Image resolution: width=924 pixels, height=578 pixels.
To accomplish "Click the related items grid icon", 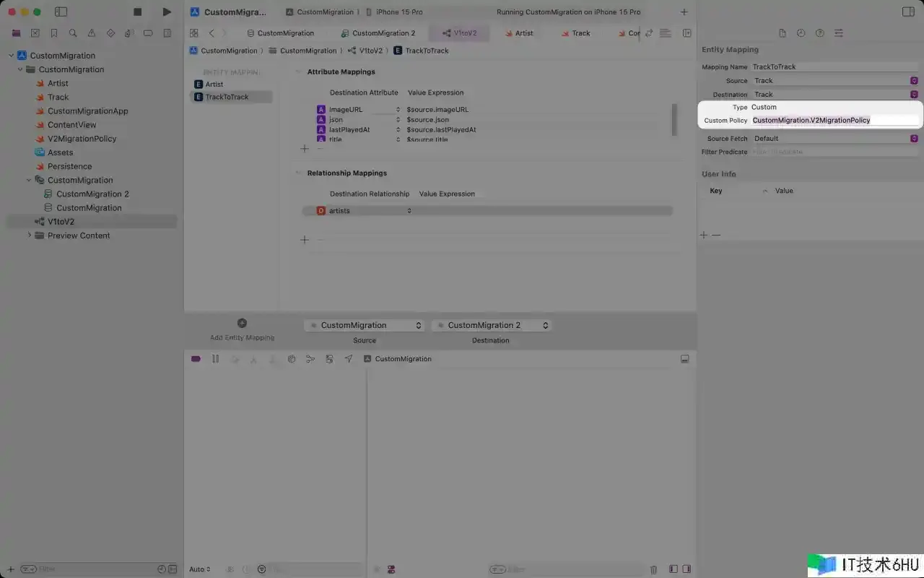I will click(x=193, y=33).
